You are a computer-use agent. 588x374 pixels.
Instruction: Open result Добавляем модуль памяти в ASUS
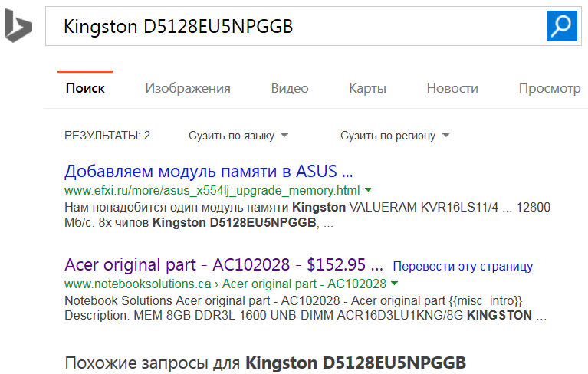(209, 170)
